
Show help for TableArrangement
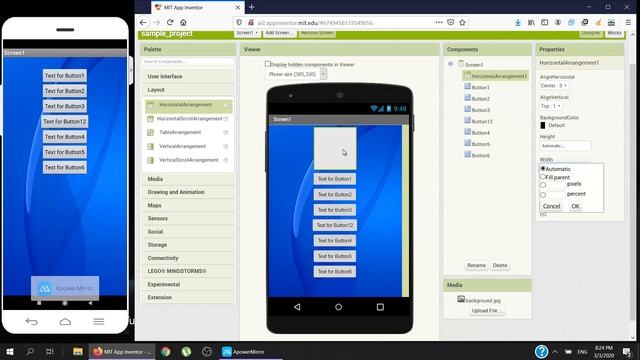pyautogui.click(x=226, y=133)
